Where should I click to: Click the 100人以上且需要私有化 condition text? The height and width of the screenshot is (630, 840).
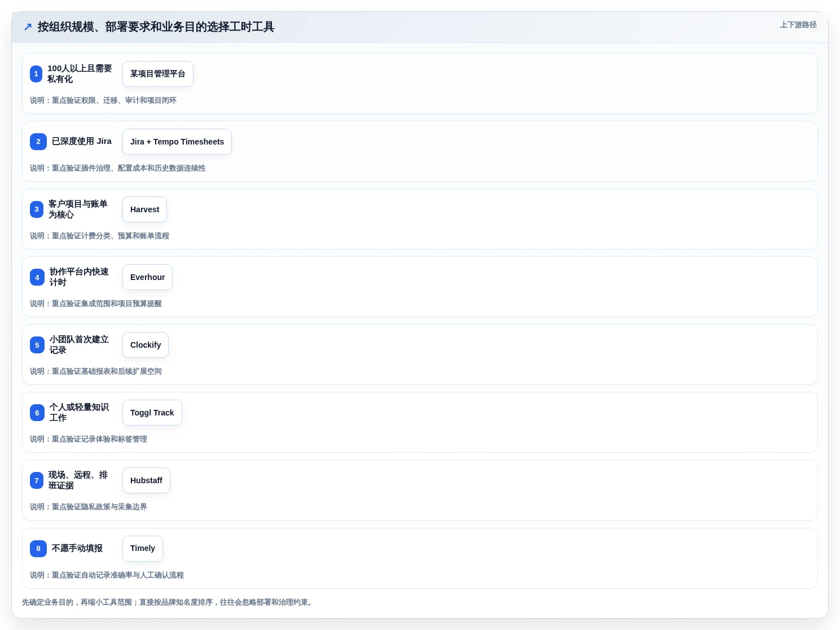click(80, 74)
